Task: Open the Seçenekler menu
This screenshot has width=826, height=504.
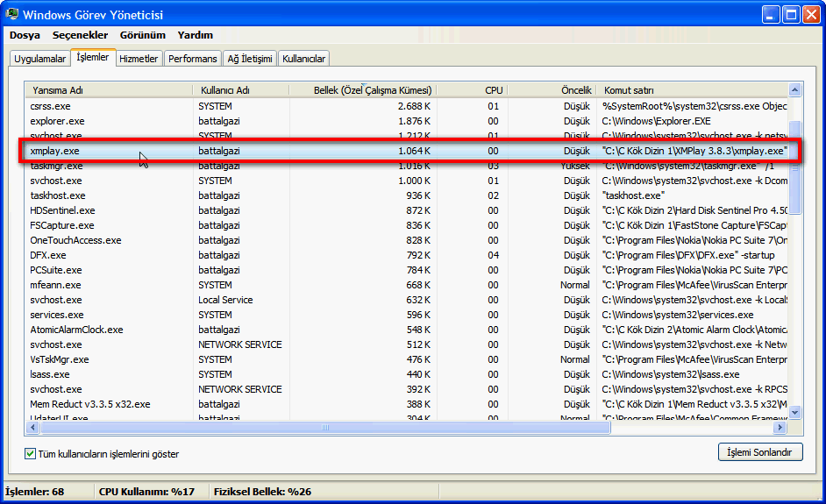Action: point(80,35)
